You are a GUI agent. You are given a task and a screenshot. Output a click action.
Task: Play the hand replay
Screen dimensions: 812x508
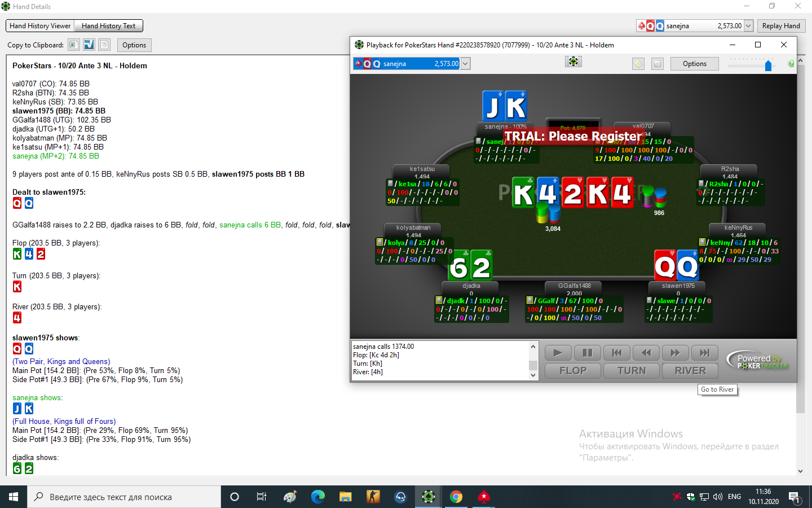pyautogui.click(x=558, y=353)
